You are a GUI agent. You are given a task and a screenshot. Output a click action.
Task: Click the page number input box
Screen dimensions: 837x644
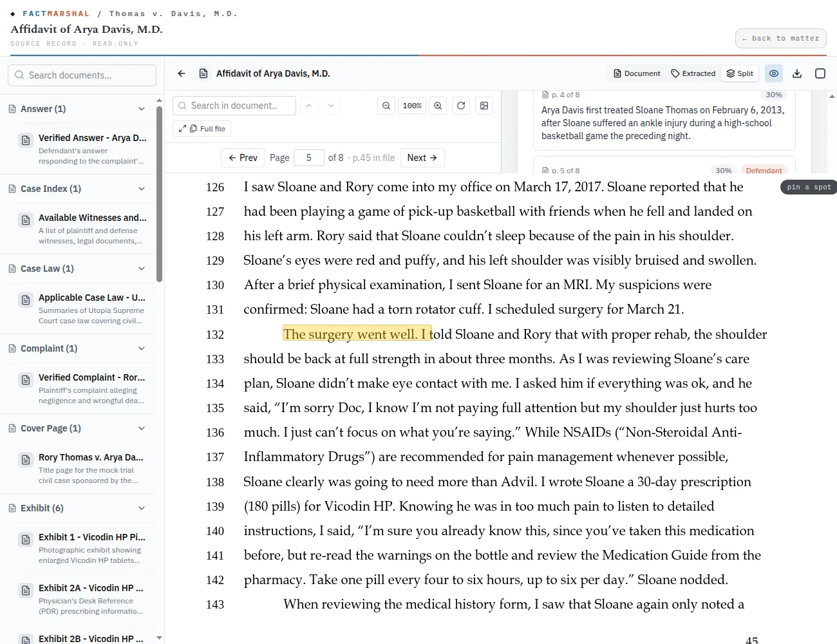pos(308,158)
